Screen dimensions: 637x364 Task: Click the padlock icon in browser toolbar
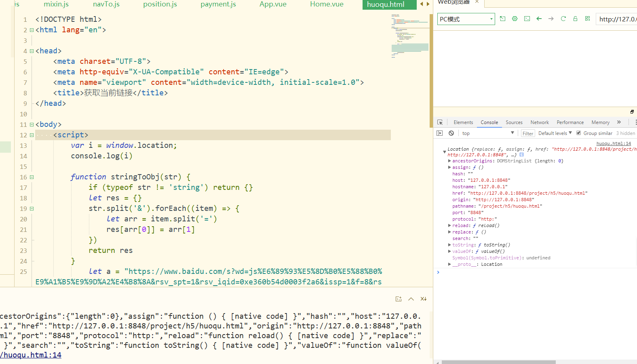[x=575, y=19]
